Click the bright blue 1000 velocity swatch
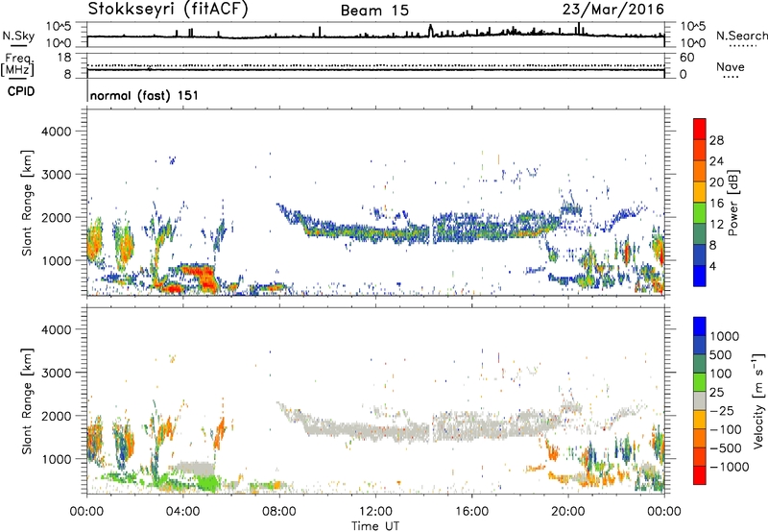This screenshot has width=768, height=532. tap(700, 326)
